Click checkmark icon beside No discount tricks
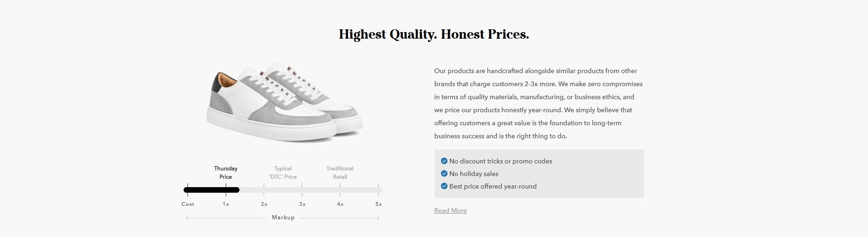 (x=444, y=161)
